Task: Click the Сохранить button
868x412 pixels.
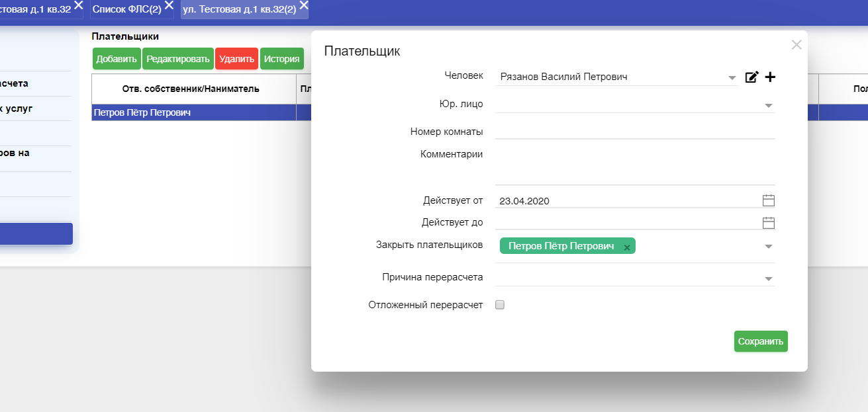Action: point(761,341)
